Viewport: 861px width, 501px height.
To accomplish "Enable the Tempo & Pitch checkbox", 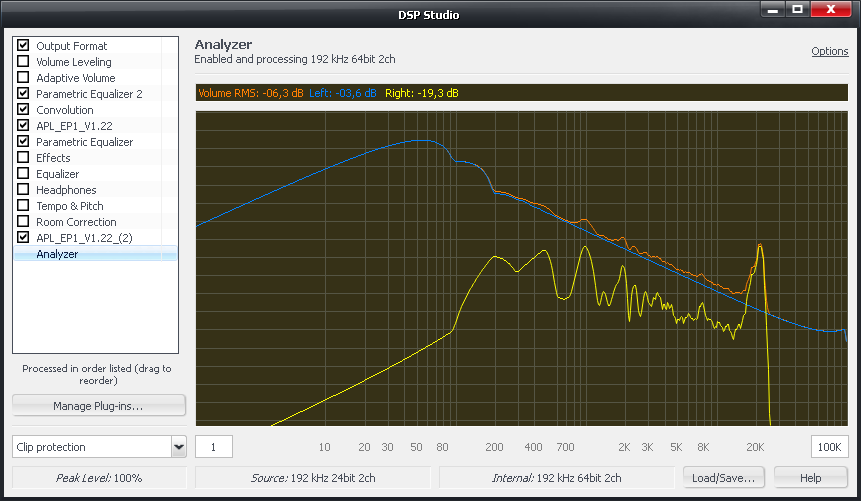I will pyautogui.click(x=23, y=205).
